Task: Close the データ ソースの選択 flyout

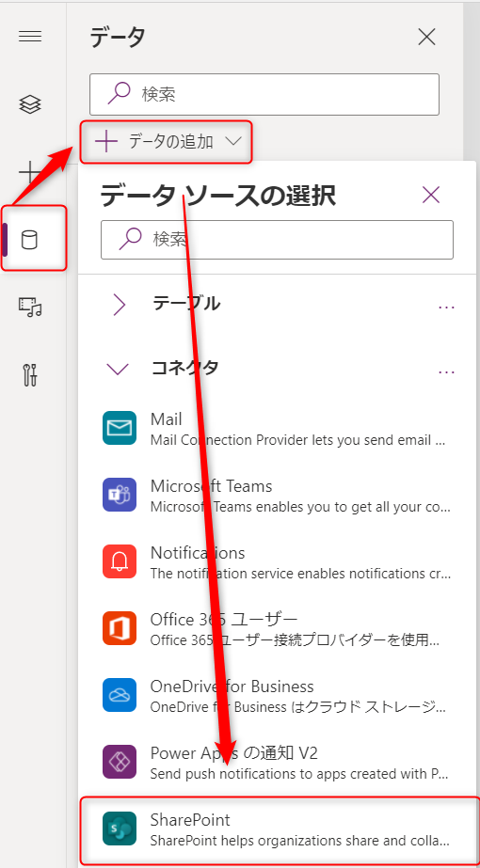Action: click(x=431, y=195)
